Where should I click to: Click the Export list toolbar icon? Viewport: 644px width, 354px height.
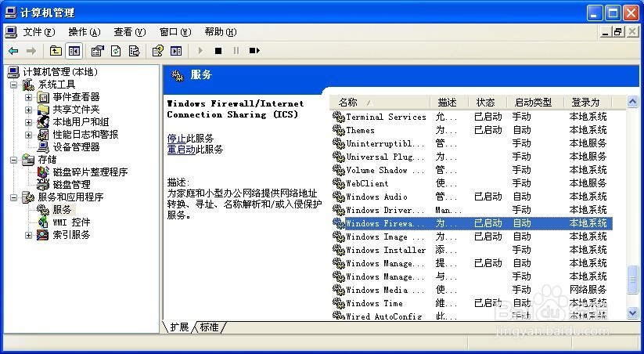tap(135, 51)
